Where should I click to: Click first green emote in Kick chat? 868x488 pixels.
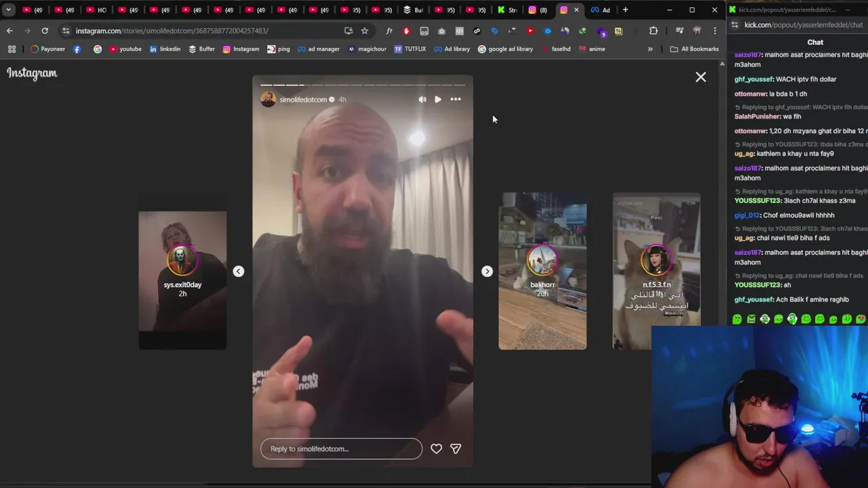[x=737, y=319]
